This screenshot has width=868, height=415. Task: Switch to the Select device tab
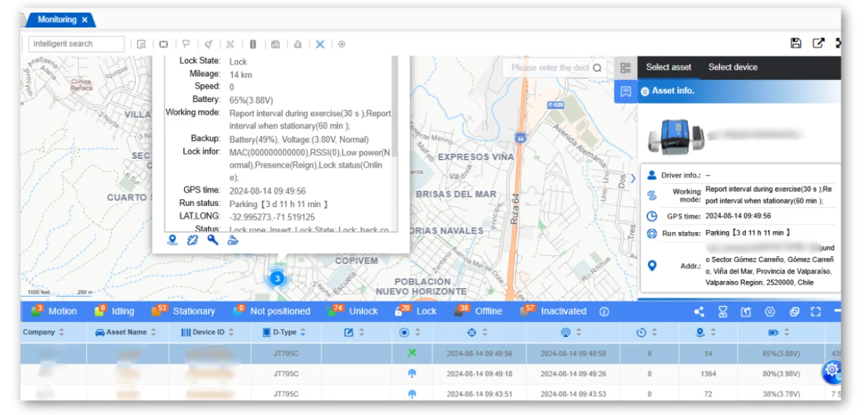(x=733, y=68)
